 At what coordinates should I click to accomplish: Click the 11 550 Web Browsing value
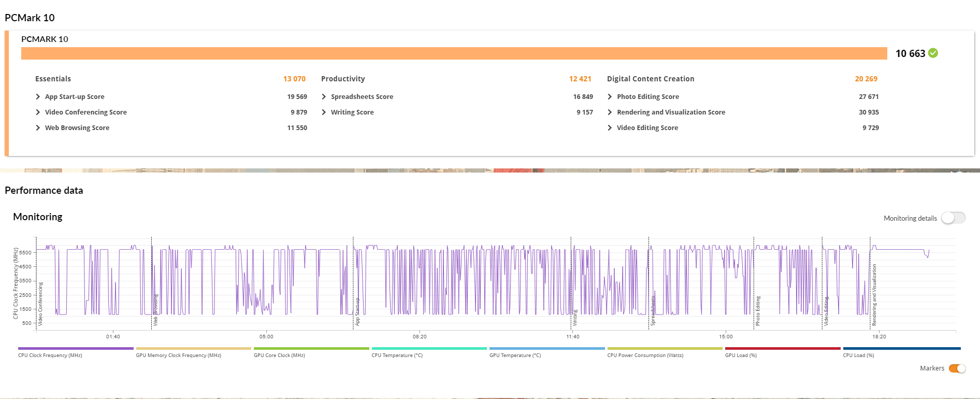(x=297, y=128)
